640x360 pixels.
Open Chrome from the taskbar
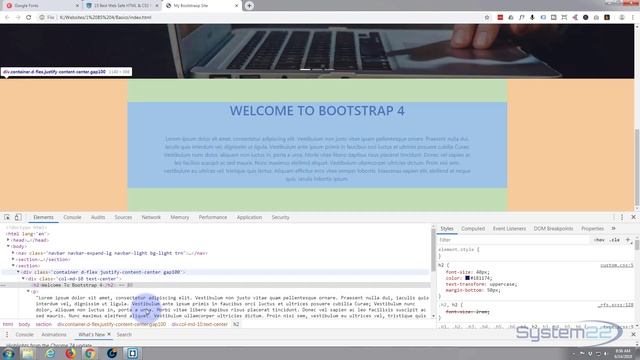point(90,353)
